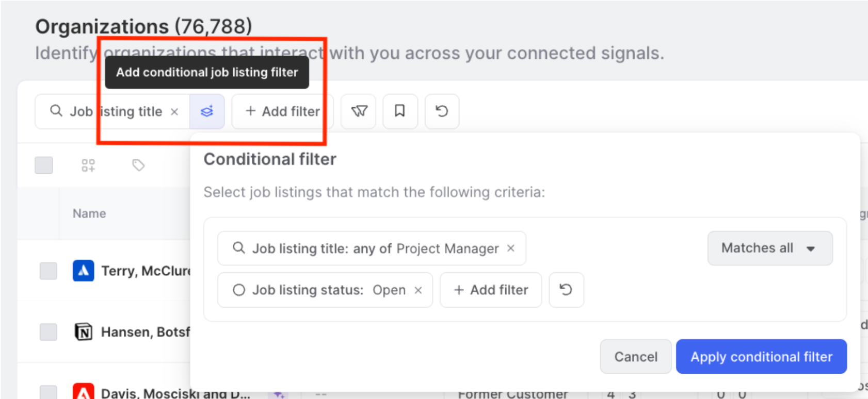
Task: Click Add filter in the main toolbar
Action: coord(282,111)
